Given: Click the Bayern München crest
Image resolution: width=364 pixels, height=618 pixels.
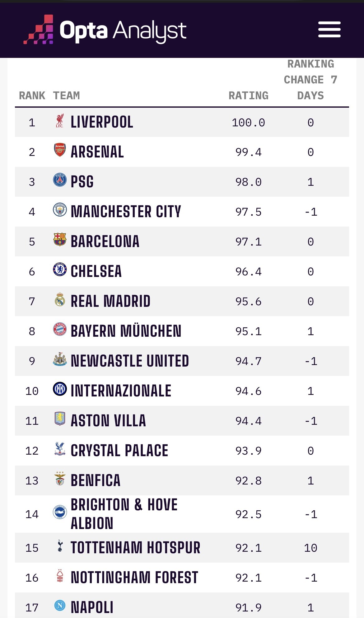Looking at the screenshot, I should pyautogui.click(x=60, y=329).
